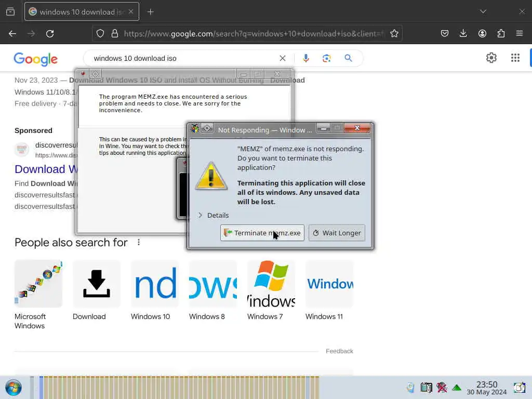Viewport: 532px width, 399px height.
Task: Open the extensions puzzle icon
Action: (x=501, y=34)
